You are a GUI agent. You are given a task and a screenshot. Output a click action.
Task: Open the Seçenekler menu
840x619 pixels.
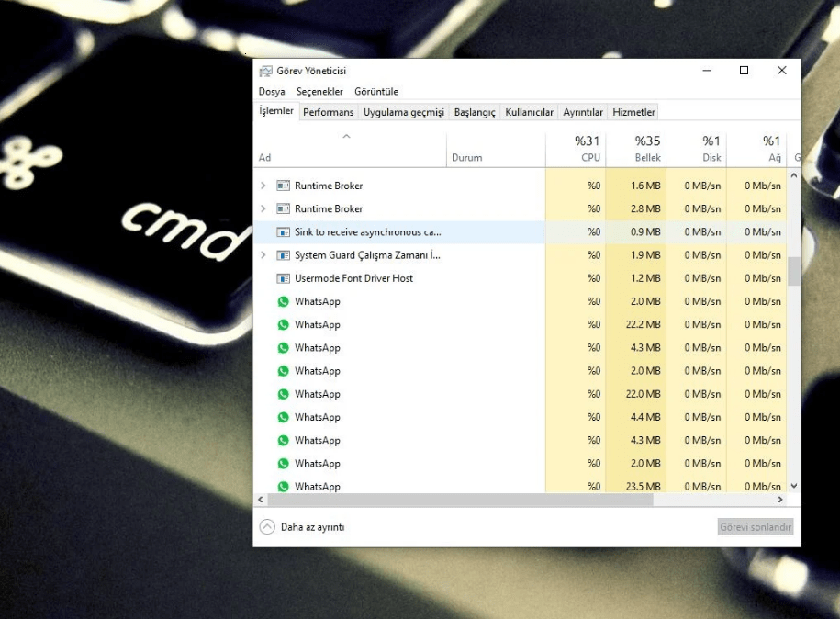[x=319, y=92]
